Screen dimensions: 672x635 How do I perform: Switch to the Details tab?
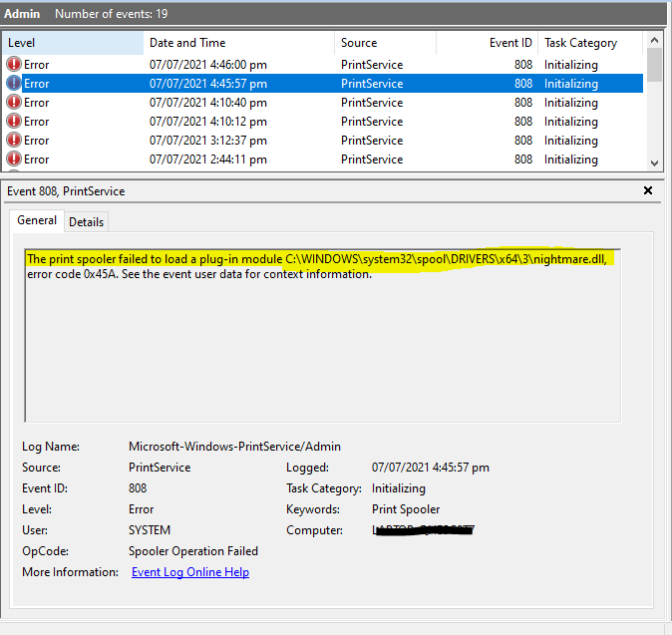pos(86,222)
